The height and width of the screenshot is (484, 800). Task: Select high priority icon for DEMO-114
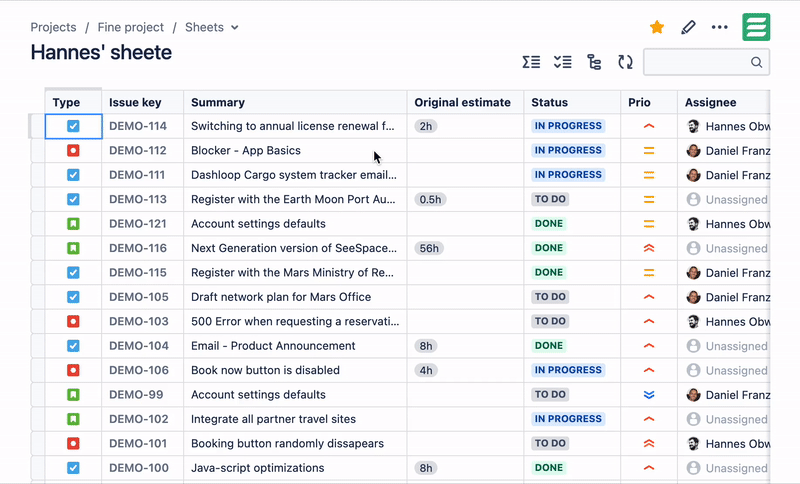click(648, 126)
